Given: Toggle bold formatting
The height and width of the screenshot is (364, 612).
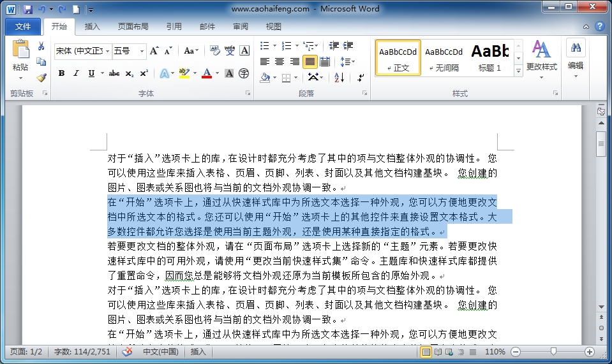Looking at the screenshot, I should pos(61,73).
